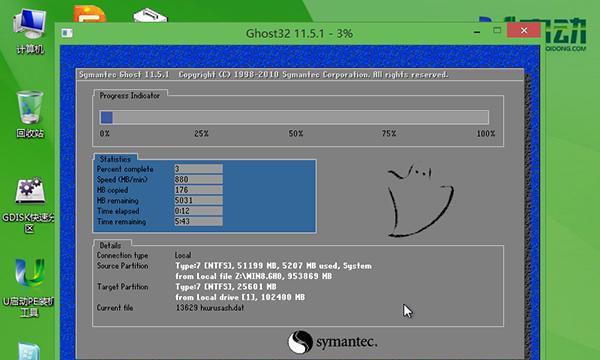600x360 pixels.
Task: Click the Time remaining value field
Action: tap(198, 221)
